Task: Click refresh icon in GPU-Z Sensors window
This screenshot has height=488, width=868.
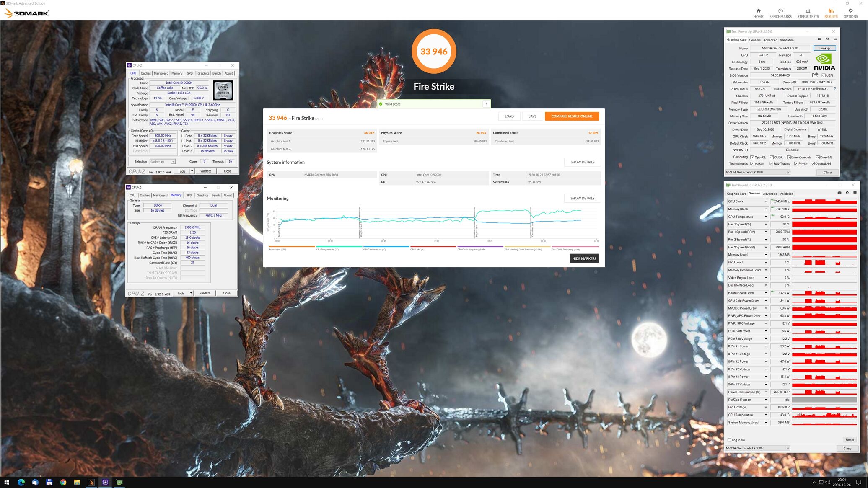Action: point(847,193)
